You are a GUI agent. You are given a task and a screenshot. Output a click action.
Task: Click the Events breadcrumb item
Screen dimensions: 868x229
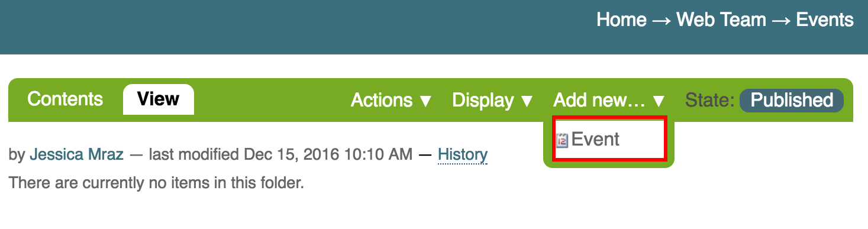coord(825,20)
